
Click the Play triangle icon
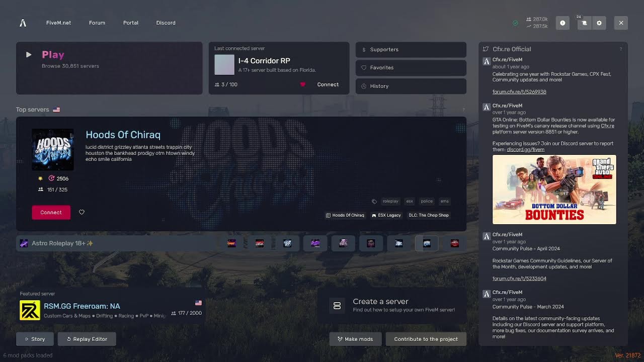coord(29,55)
